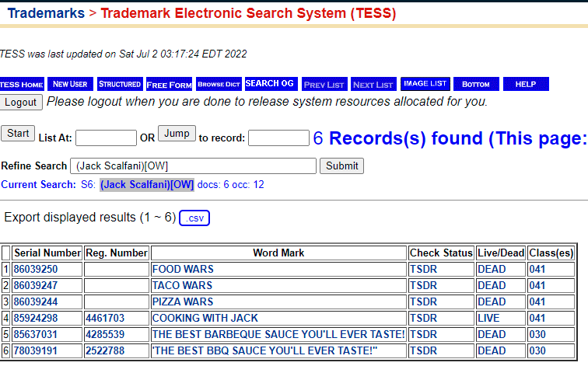Open registration number 2522788

pos(105,350)
